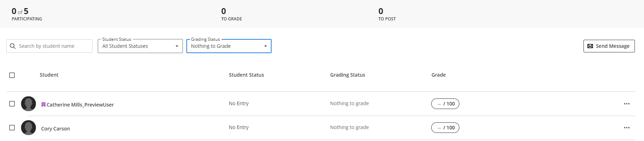Screen dimensions: 644x141
Task: Select Cory Carson's row checkbox
Action: [12, 128]
